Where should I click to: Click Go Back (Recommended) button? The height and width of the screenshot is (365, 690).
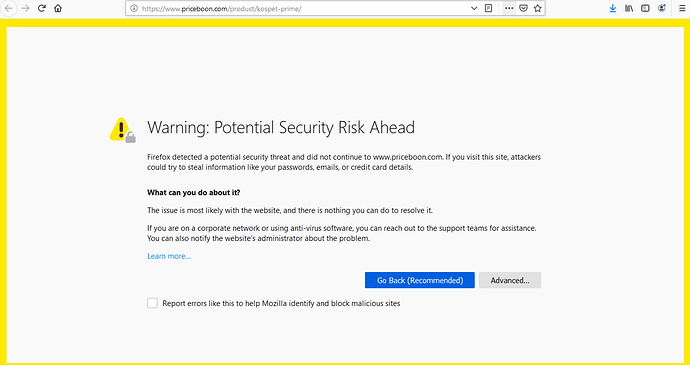point(420,280)
